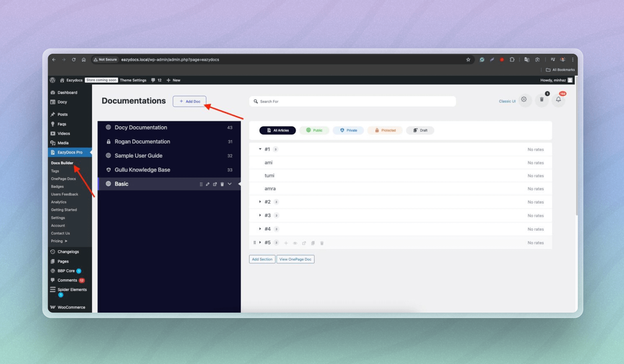Click the Add Section button
This screenshot has width=624, height=364.
[262, 259]
